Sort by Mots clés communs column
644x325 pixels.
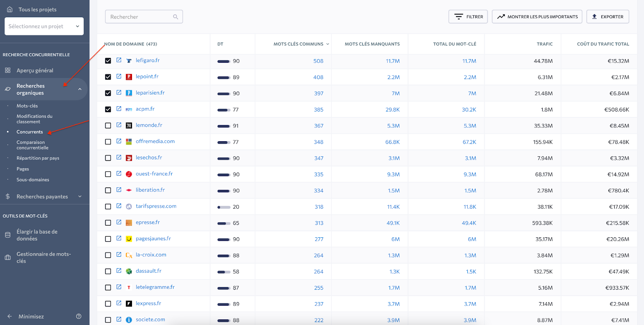(301, 44)
